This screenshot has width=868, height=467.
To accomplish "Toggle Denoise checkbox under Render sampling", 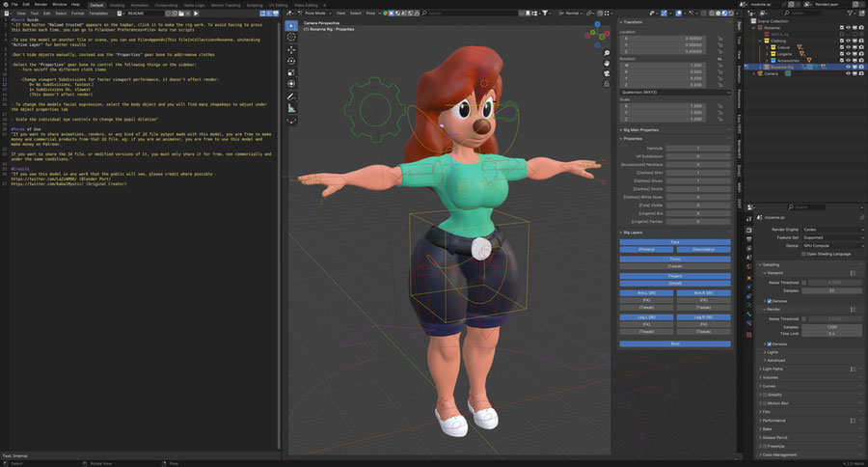I will [x=770, y=344].
